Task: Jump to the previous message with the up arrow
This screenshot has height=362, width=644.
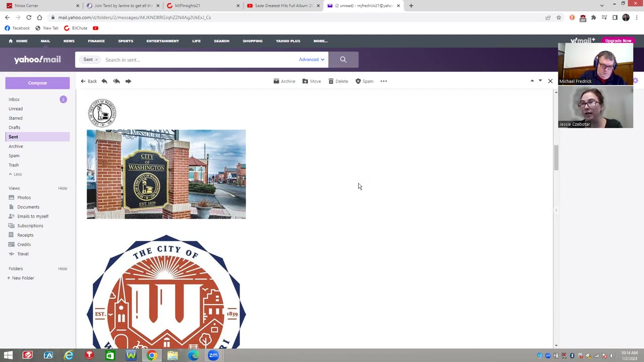Action: [532, 80]
